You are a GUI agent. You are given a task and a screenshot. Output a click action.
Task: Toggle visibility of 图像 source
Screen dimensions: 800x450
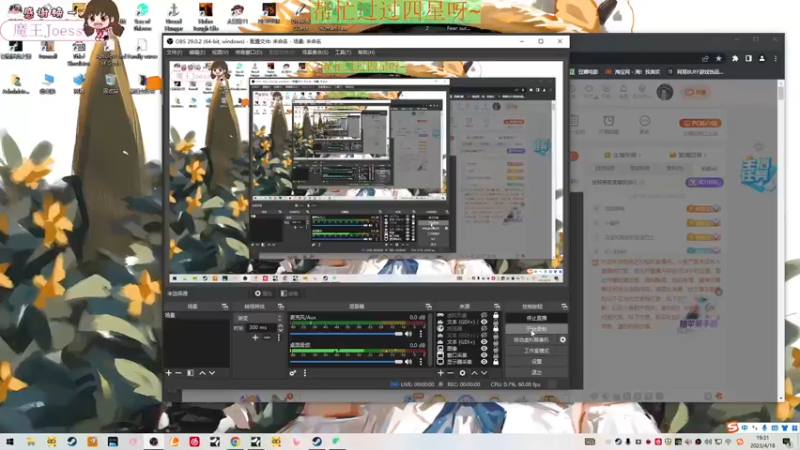[x=484, y=348]
